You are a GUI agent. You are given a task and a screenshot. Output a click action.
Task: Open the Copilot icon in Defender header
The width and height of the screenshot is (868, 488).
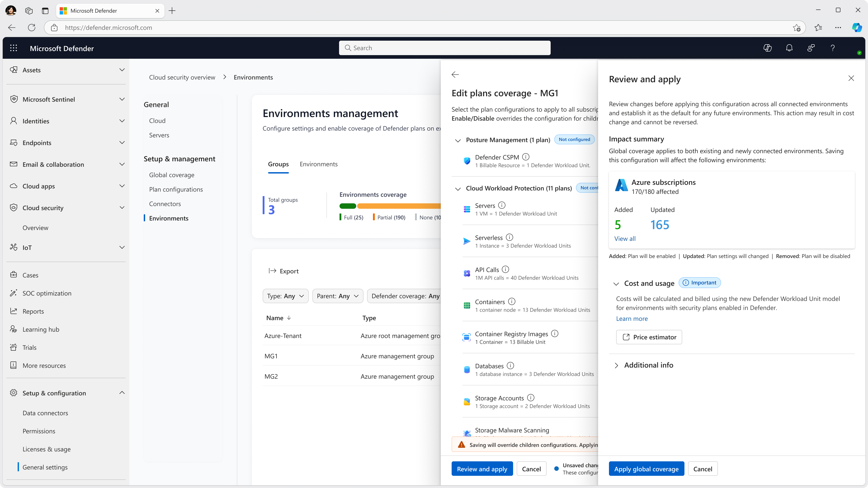pyautogui.click(x=768, y=48)
